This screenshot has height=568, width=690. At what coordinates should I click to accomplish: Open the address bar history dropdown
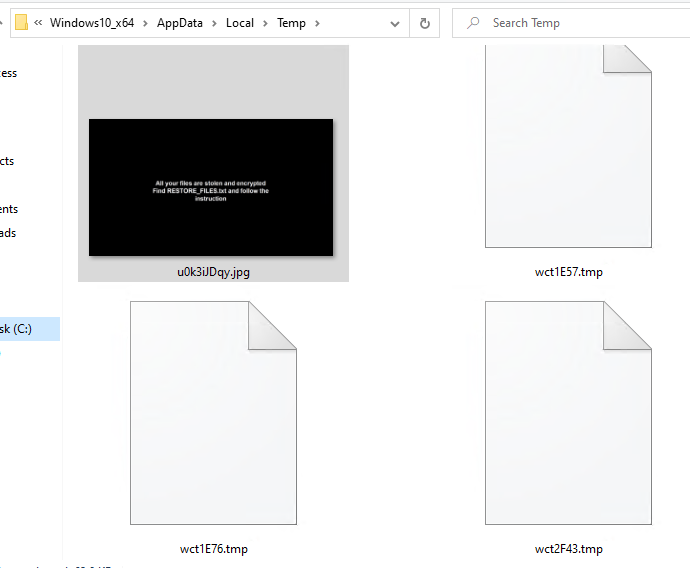[395, 24]
